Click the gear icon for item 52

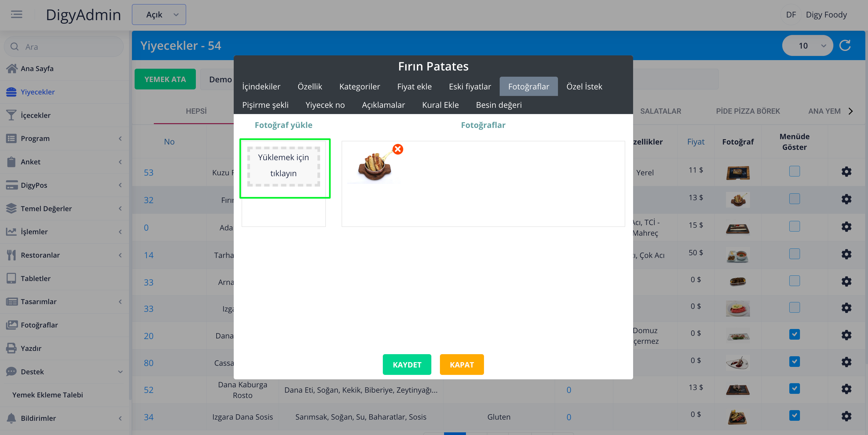[x=846, y=389]
